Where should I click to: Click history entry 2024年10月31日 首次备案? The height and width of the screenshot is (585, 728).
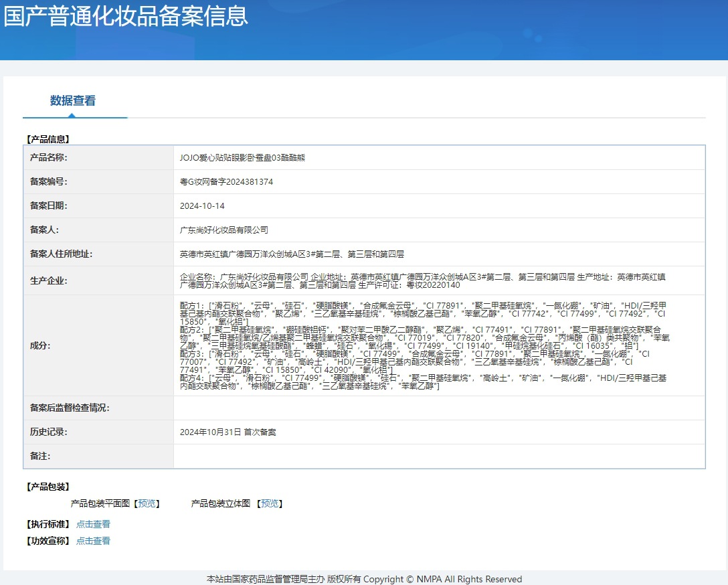(x=228, y=432)
